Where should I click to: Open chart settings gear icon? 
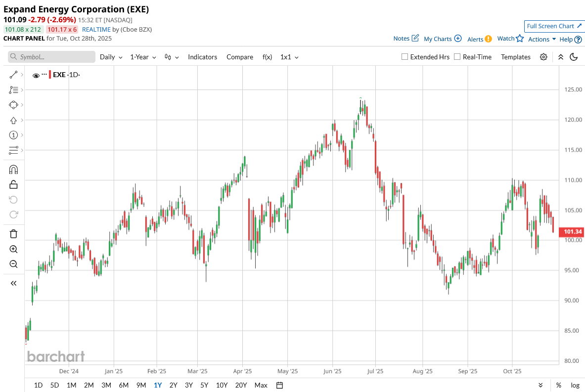pos(543,57)
